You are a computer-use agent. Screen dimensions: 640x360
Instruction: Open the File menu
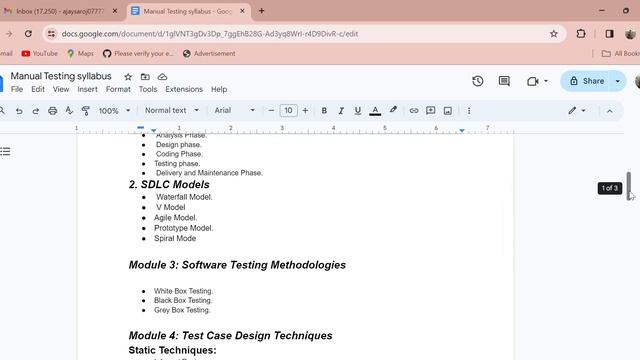tap(17, 89)
